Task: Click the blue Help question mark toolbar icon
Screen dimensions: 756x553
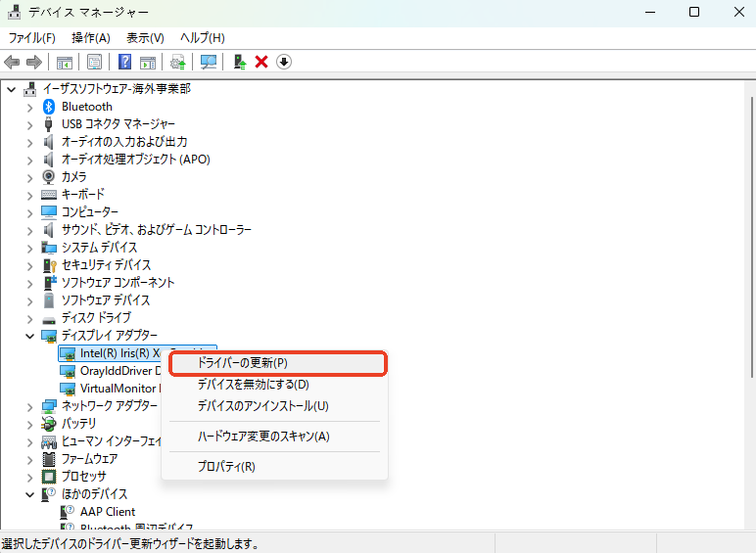Action: (124, 62)
